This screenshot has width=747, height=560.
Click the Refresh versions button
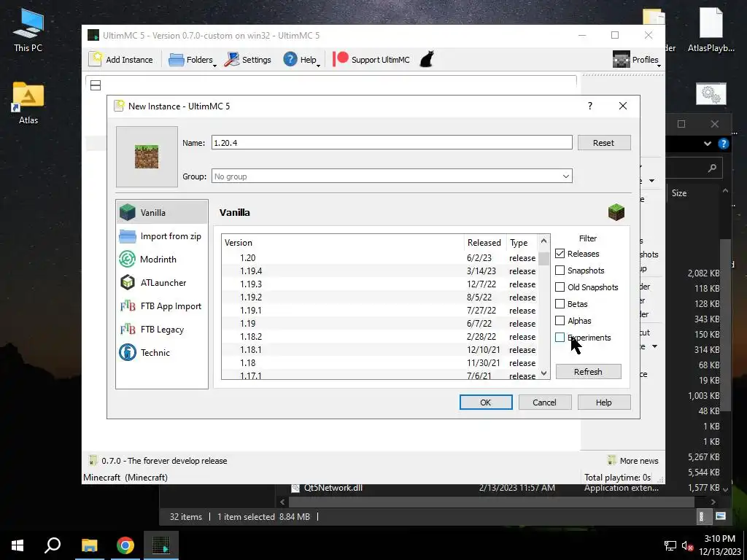[x=588, y=371]
